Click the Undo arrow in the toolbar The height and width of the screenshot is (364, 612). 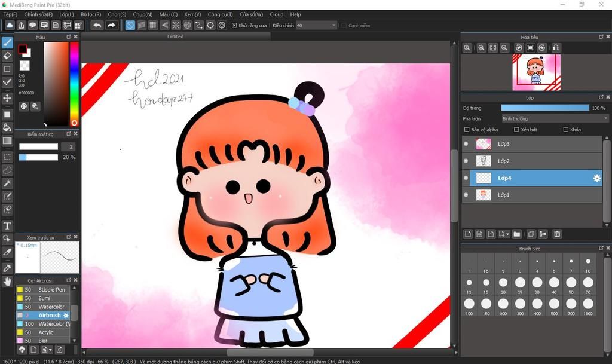tap(97, 25)
